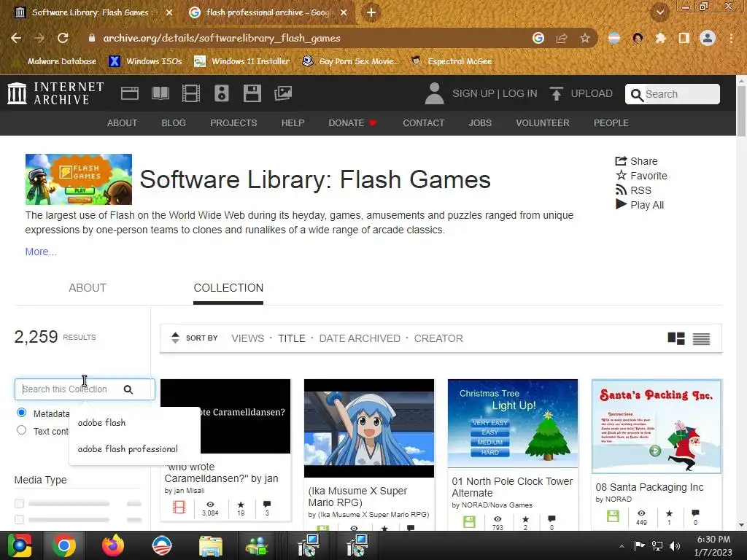The width and height of the screenshot is (747, 560).
Task: Sort results by CREATOR
Action: [438, 338]
